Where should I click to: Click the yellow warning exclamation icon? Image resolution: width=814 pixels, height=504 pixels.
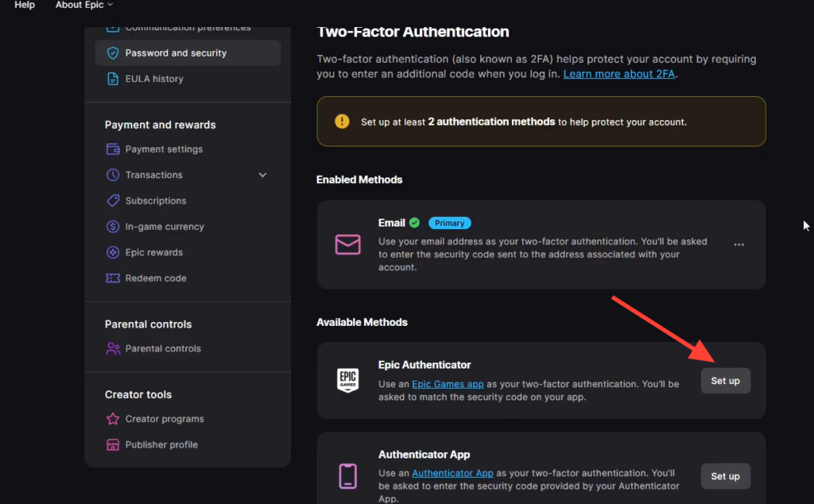(342, 122)
